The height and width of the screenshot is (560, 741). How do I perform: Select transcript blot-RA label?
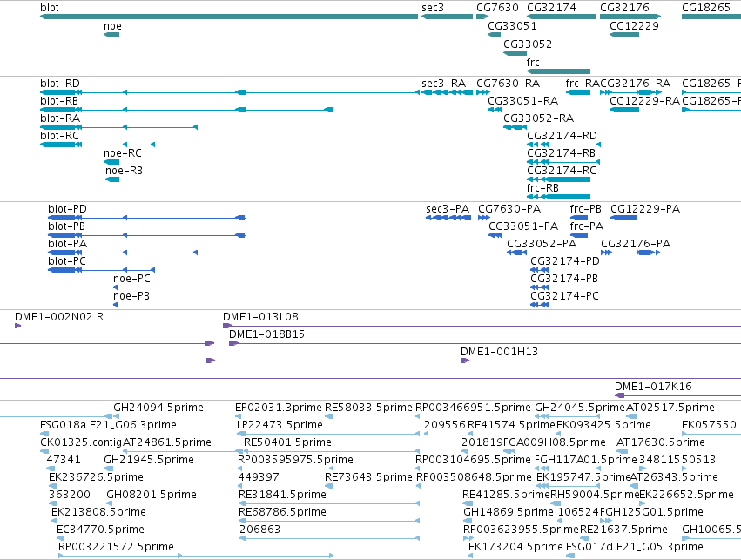pos(60,118)
